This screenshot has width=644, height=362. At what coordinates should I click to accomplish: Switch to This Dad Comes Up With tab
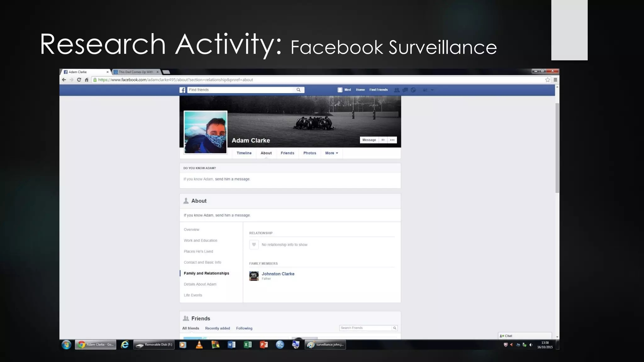(136, 72)
